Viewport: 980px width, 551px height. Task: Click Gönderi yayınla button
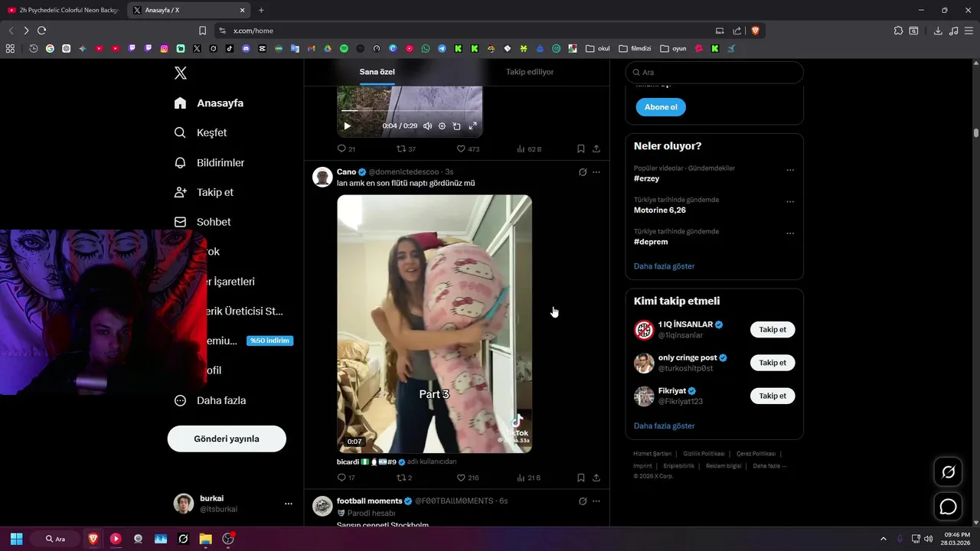(227, 439)
